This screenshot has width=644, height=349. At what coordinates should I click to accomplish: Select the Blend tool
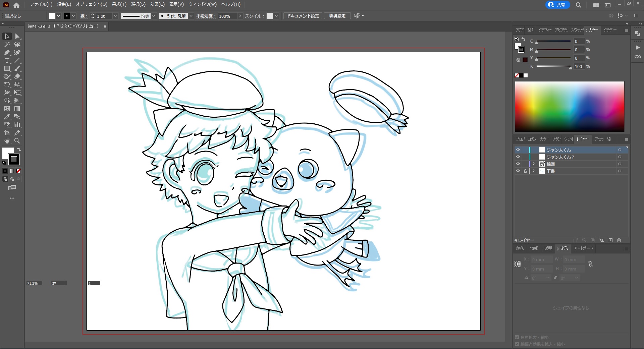pos(17,117)
